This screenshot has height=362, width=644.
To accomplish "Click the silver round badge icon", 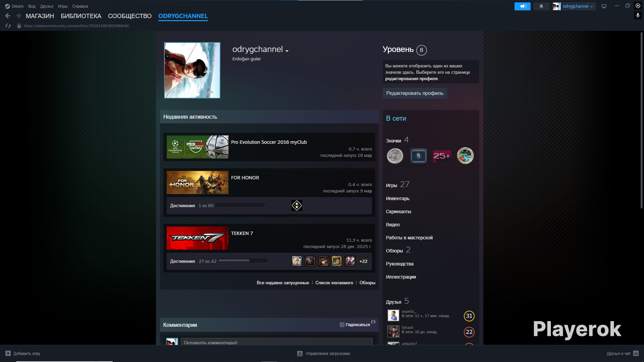I will pos(395,156).
